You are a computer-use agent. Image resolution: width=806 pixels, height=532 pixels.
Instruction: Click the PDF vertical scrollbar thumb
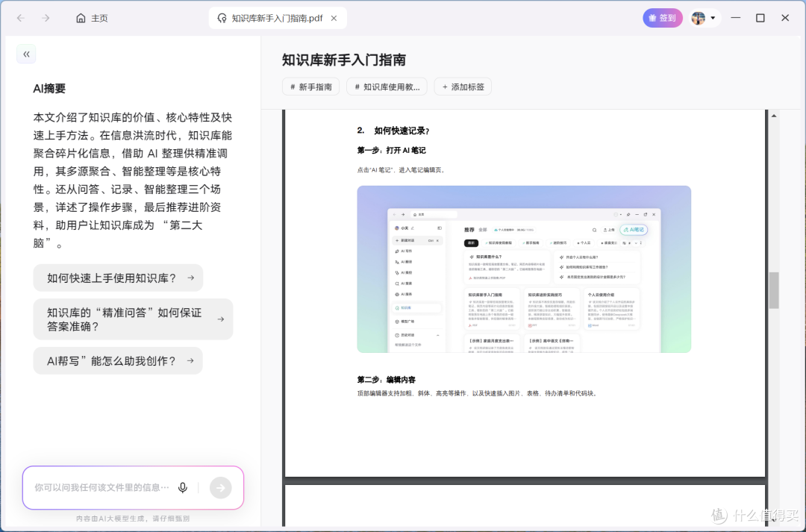774,290
